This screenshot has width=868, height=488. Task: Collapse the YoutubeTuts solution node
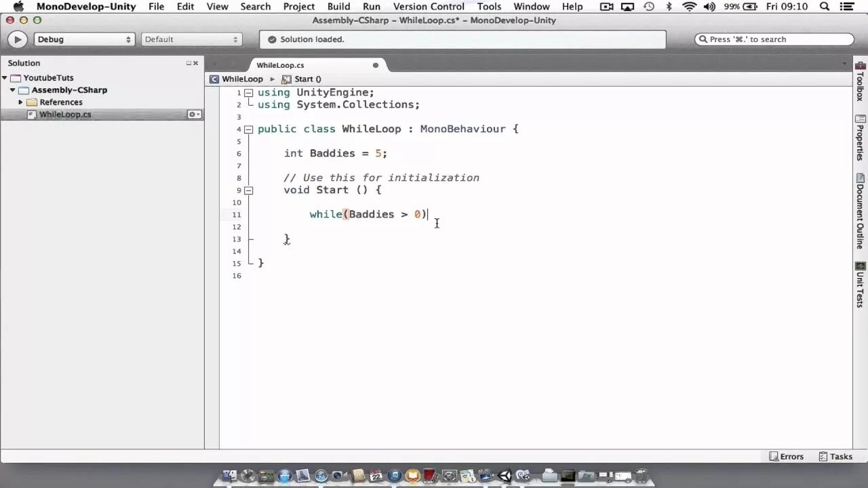pyautogui.click(x=5, y=78)
